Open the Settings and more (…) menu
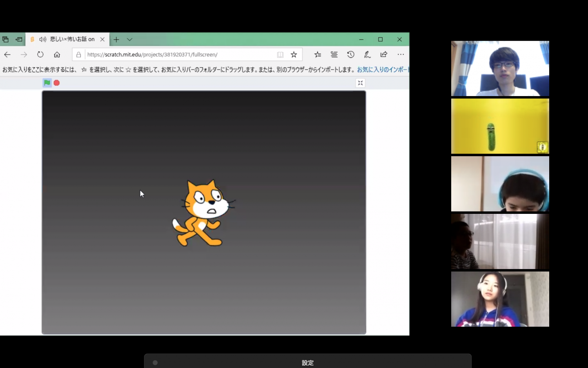588x368 pixels. (x=400, y=55)
